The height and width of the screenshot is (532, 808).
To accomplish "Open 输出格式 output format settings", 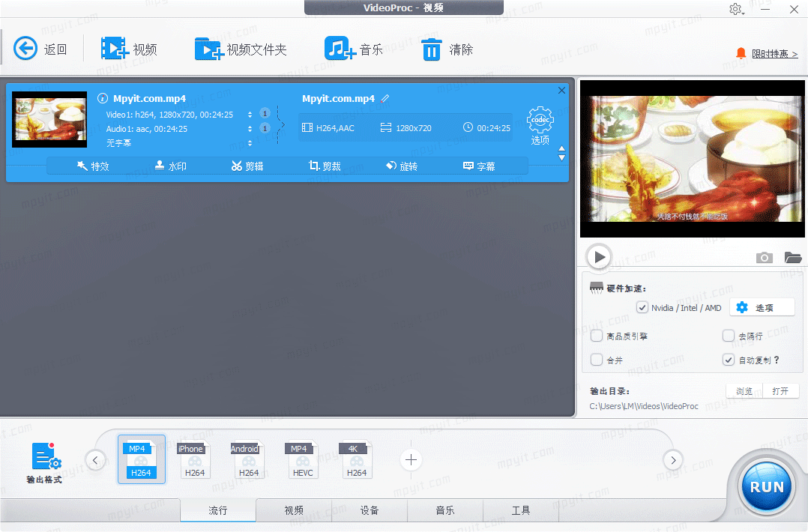I will pos(45,462).
